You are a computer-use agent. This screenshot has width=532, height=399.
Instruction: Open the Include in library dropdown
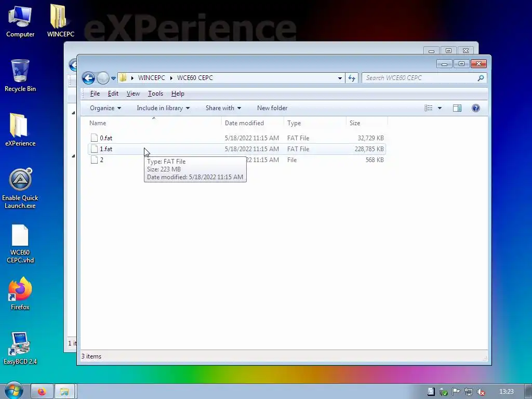point(163,108)
